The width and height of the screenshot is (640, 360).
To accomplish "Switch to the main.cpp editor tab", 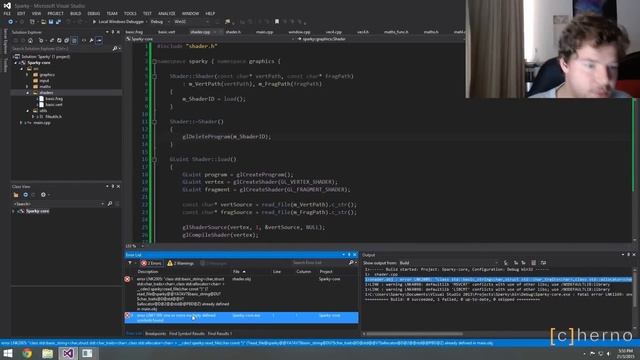I will (264, 32).
